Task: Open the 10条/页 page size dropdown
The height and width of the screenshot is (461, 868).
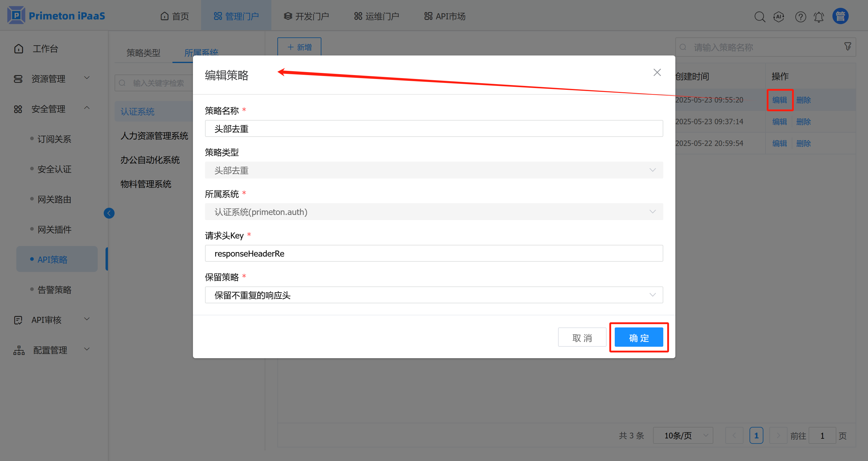Action: click(683, 435)
